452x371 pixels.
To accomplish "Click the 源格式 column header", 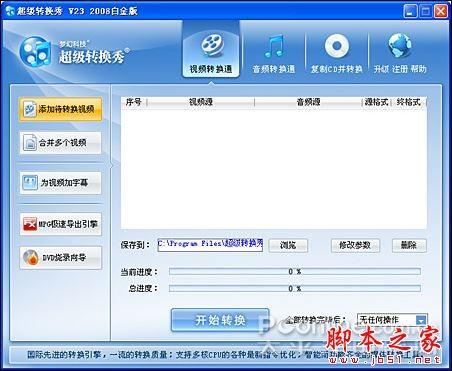I will (x=376, y=102).
